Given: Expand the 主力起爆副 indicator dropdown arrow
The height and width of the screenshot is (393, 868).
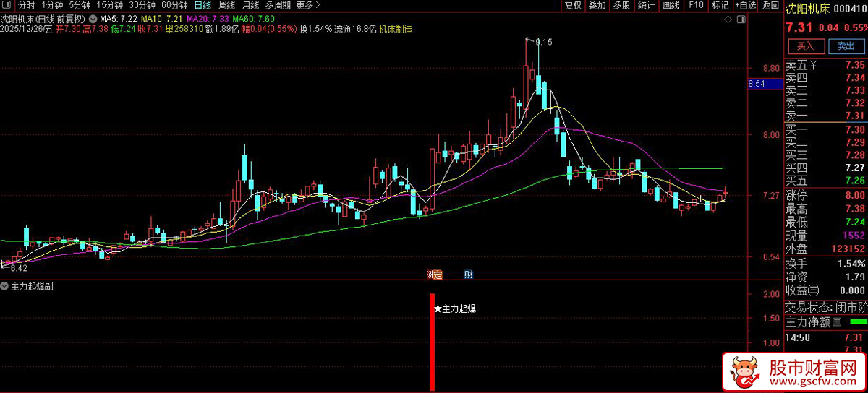Looking at the screenshot, I should pyautogui.click(x=6, y=286).
